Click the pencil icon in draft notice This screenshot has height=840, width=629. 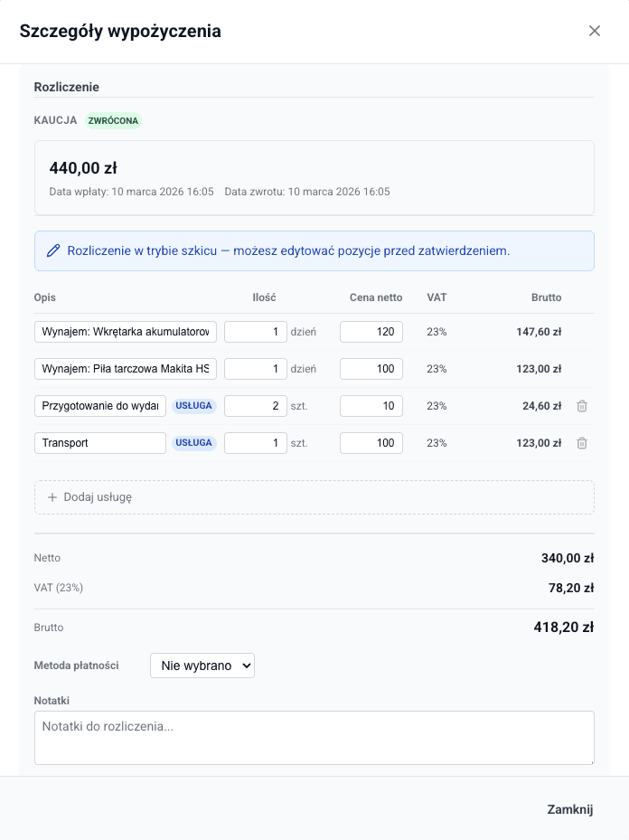coord(53,250)
